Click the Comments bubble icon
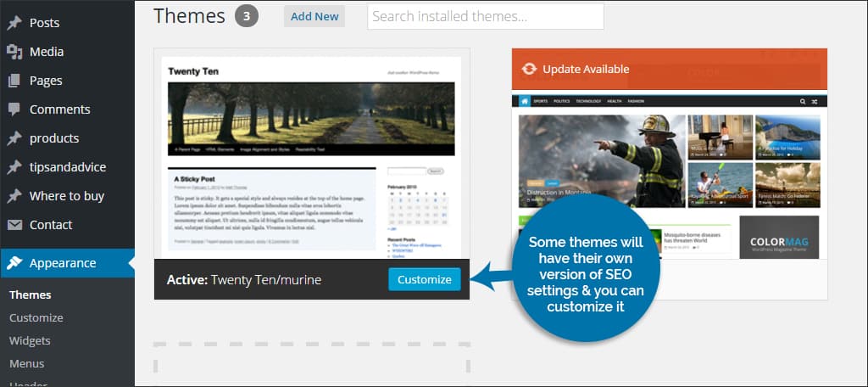This screenshot has width=868, height=387. pyautogui.click(x=14, y=109)
